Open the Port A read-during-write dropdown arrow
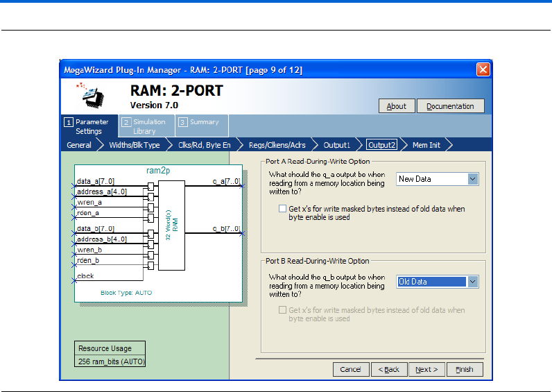552x392 pixels. point(473,179)
